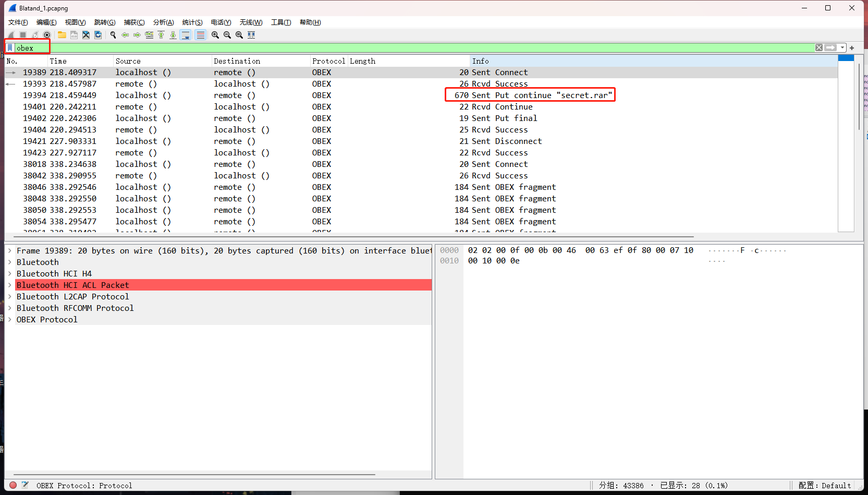Clear the display filter X button

pos(819,47)
